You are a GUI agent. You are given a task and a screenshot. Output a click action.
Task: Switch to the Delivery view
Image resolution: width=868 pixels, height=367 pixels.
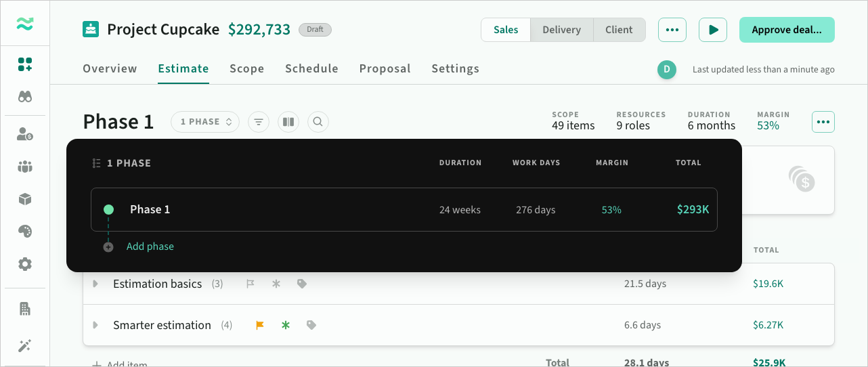click(x=561, y=30)
